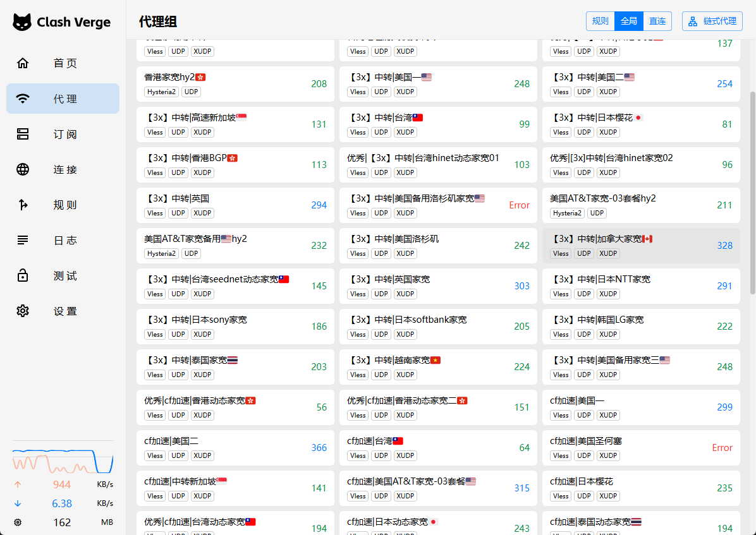Screen dimensions: 756x535
Task: Switch to 全局 mode
Action: tap(629, 21)
